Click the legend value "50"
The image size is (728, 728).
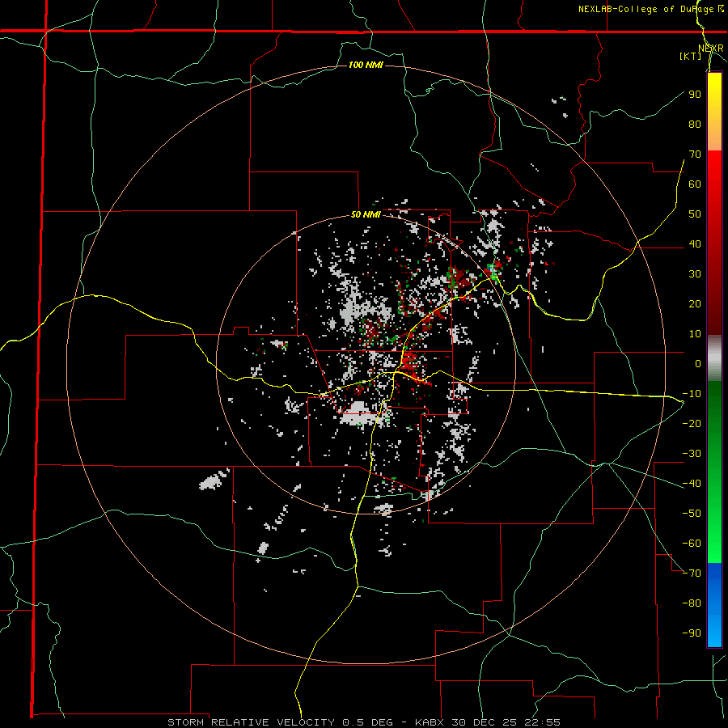click(695, 214)
